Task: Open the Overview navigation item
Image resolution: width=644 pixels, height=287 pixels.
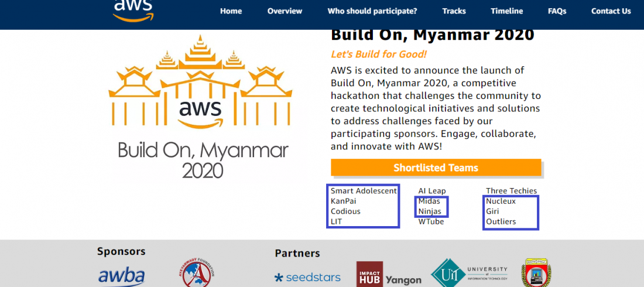Action: coord(285,11)
